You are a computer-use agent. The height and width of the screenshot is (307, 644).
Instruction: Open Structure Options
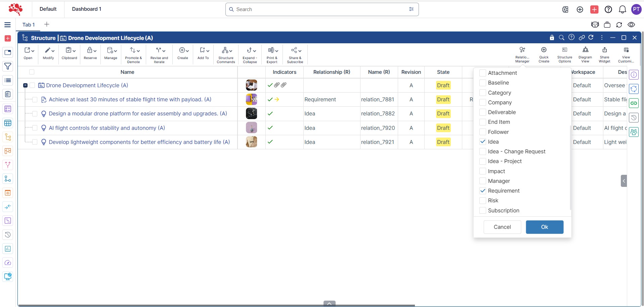point(564,54)
